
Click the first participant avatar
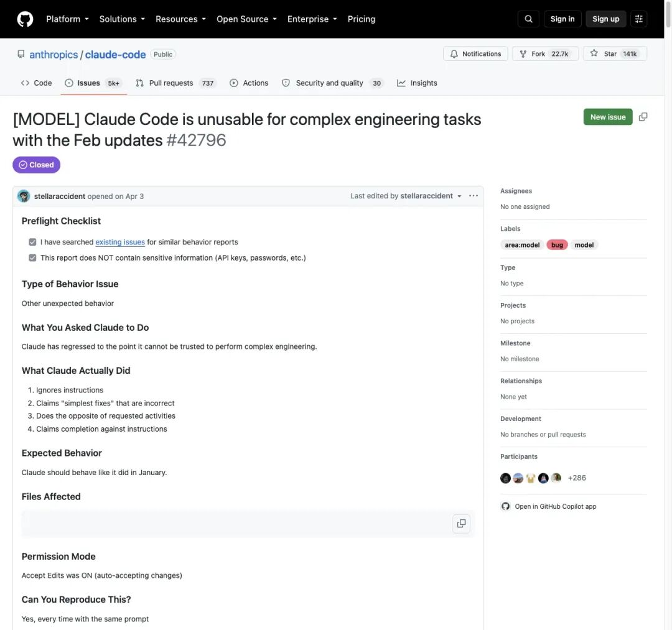click(x=505, y=478)
